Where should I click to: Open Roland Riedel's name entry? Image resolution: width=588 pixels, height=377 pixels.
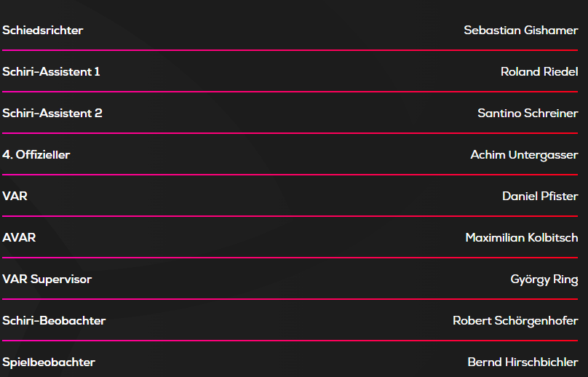click(539, 72)
